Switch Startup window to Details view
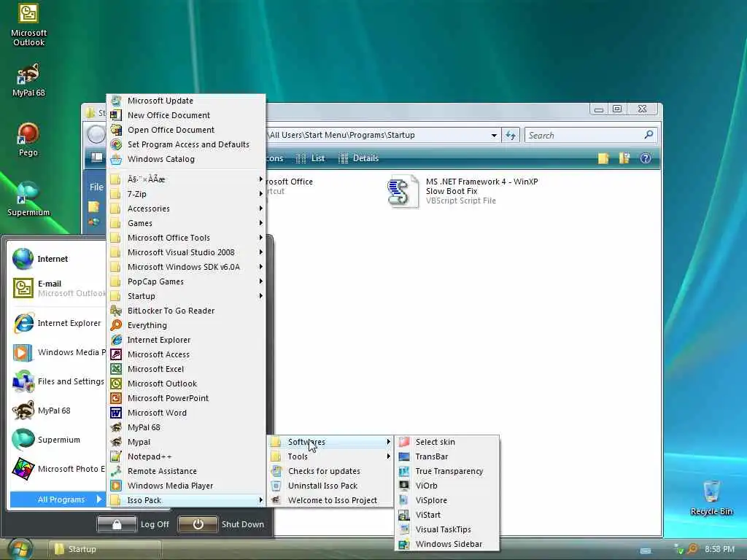747x560 pixels. (358, 158)
